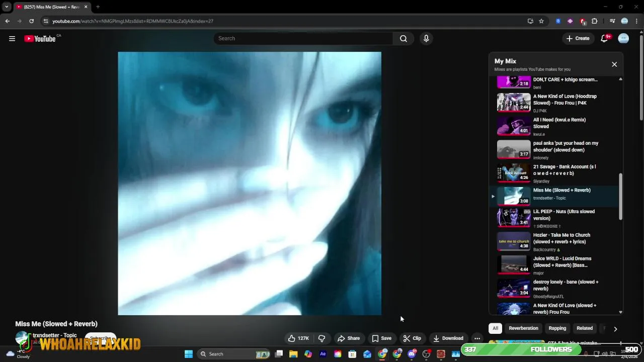The image size is (644, 362).
Task: Click the main video player
Action: [x=250, y=184]
